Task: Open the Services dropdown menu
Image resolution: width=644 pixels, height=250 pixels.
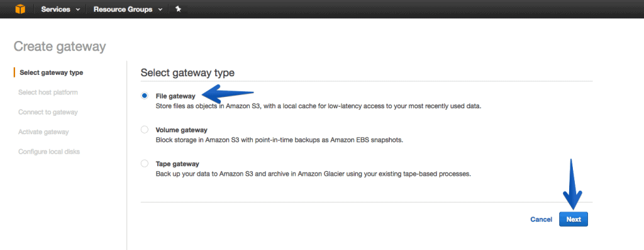Action: click(60, 9)
